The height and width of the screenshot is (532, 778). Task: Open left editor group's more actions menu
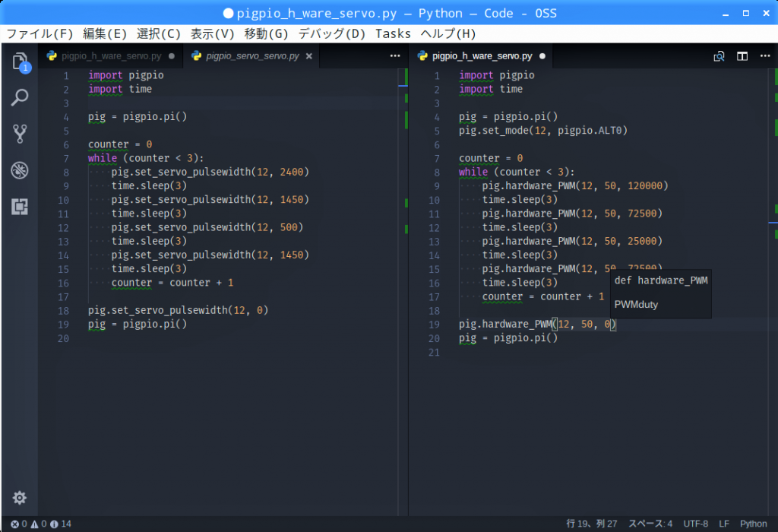tap(395, 56)
